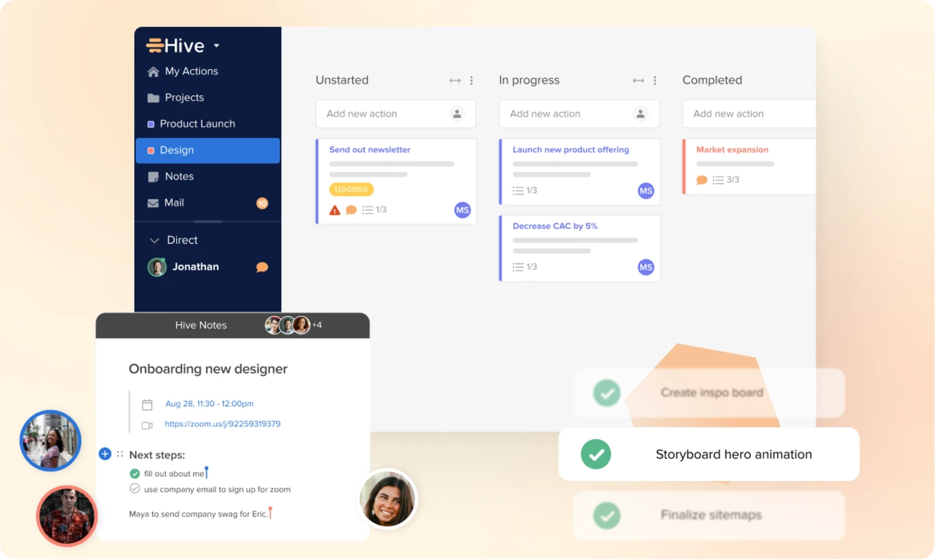Select Design in the sidebar
Viewport: 935px width, 560px height.
176,150
